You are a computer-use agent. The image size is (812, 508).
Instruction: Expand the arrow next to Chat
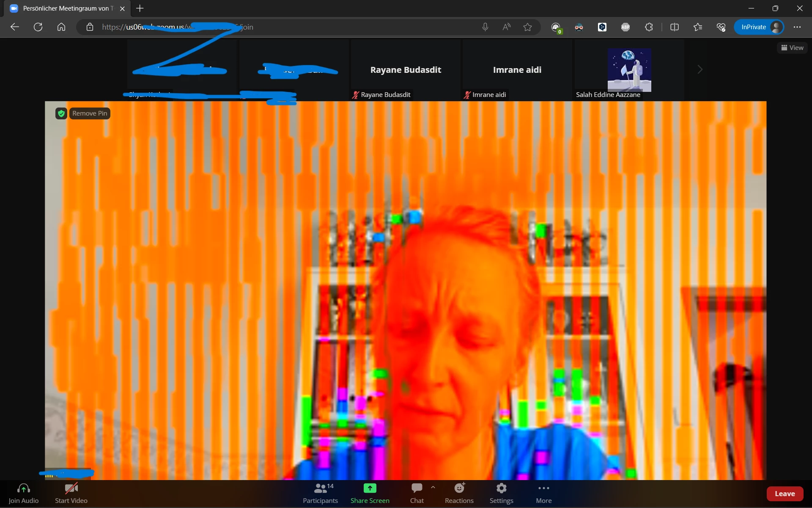coord(433,487)
